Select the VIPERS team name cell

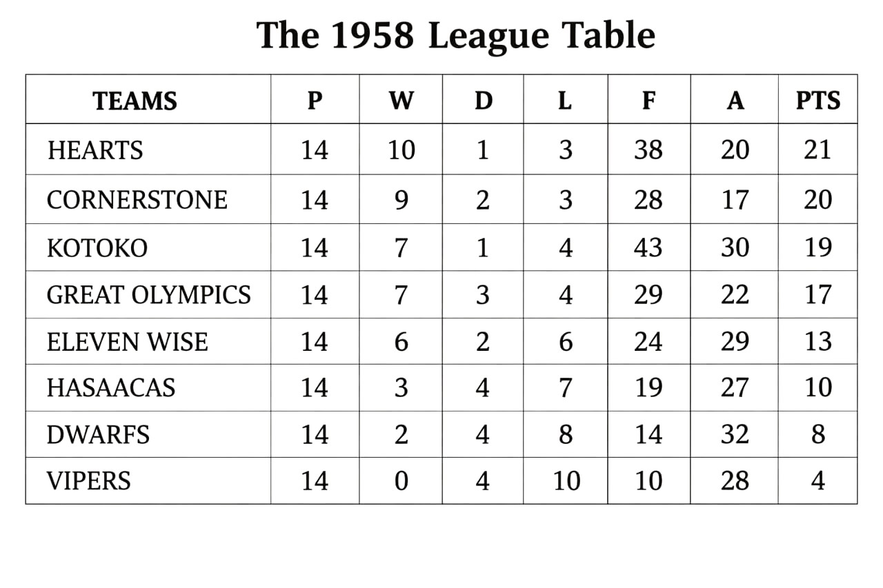(88, 481)
